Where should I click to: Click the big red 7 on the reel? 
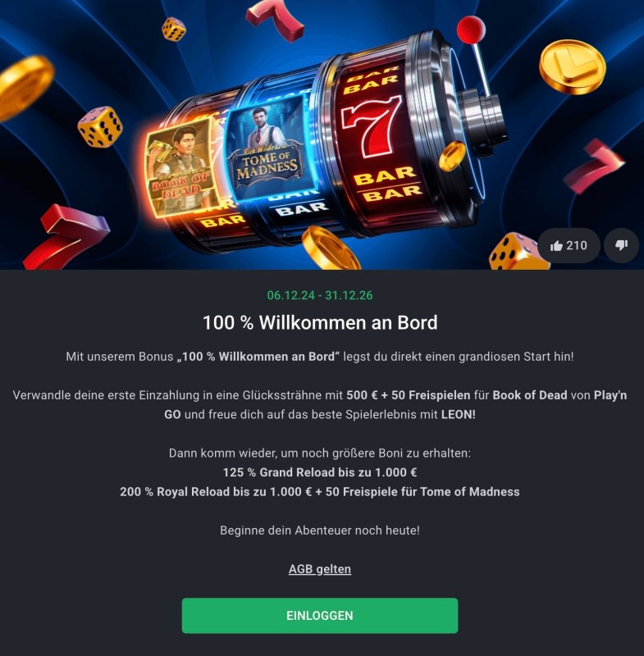pyautogui.click(x=371, y=127)
